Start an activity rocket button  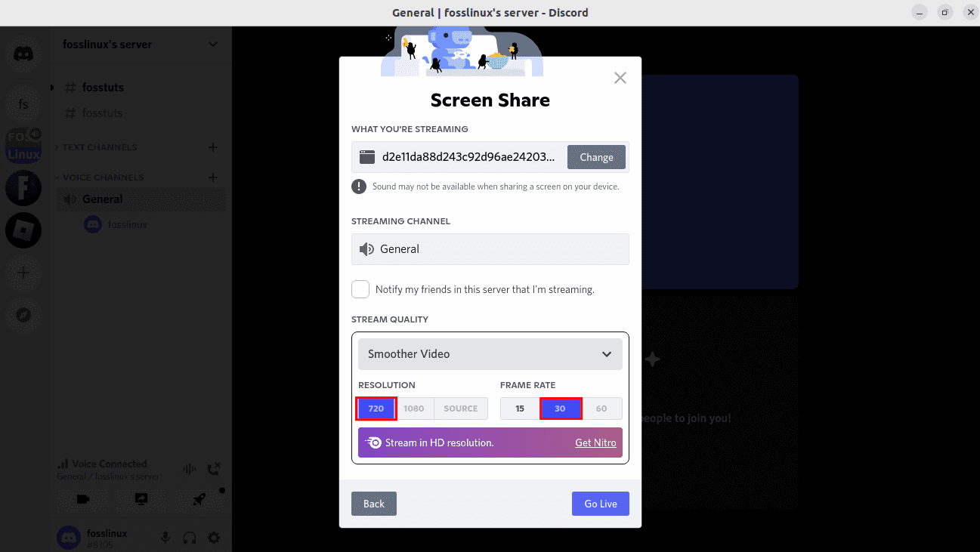pos(199,499)
